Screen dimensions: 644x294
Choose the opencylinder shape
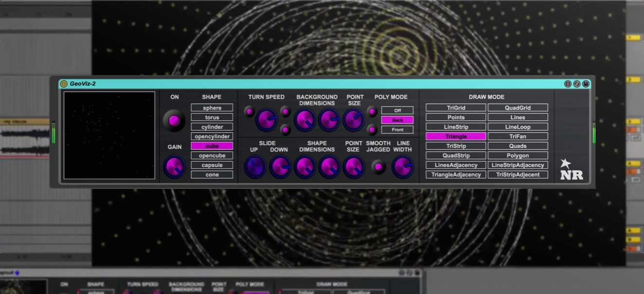point(212,136)
